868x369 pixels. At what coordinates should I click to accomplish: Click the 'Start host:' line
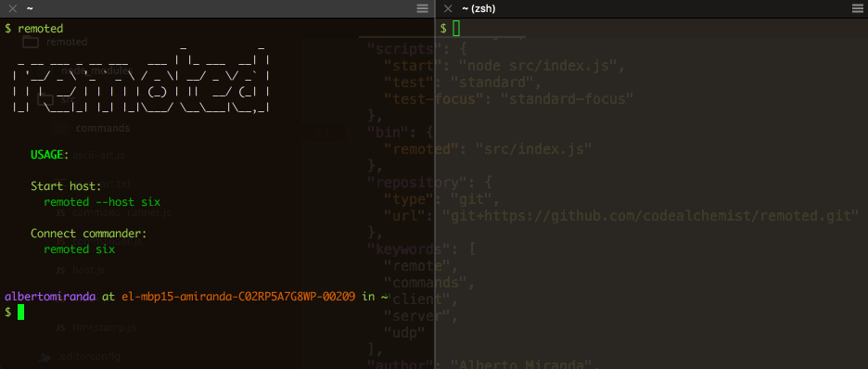(66, 186)
